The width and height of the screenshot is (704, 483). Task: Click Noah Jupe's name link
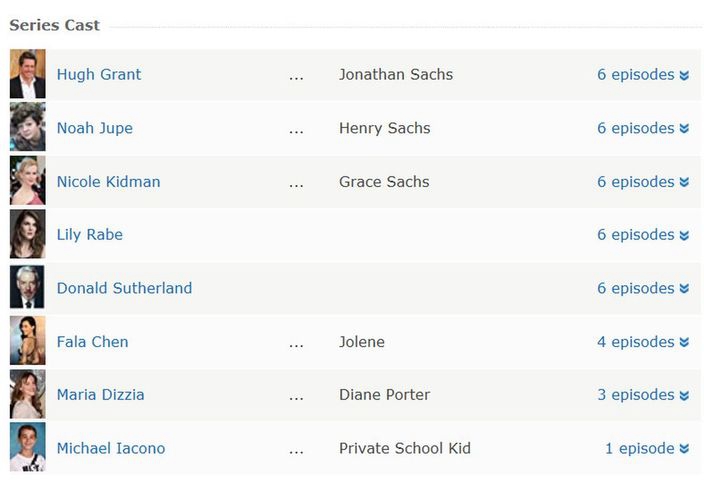(x=95, y=128)
